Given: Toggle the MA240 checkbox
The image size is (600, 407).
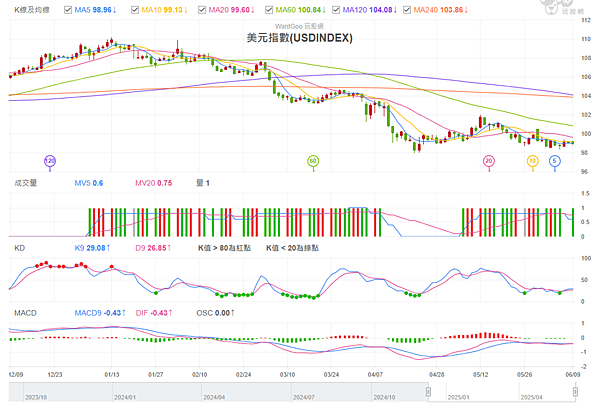Looking at the screenshot, I should 407,10.
